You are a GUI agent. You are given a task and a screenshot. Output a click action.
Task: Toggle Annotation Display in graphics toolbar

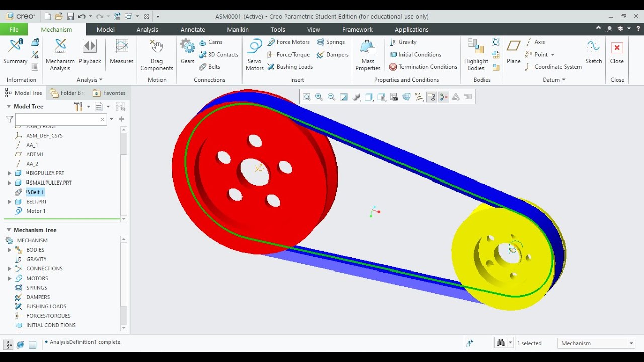[431, 97]
